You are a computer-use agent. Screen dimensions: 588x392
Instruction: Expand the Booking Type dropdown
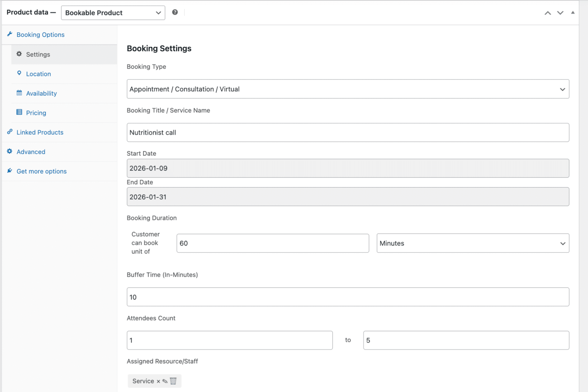click(348, 89)
